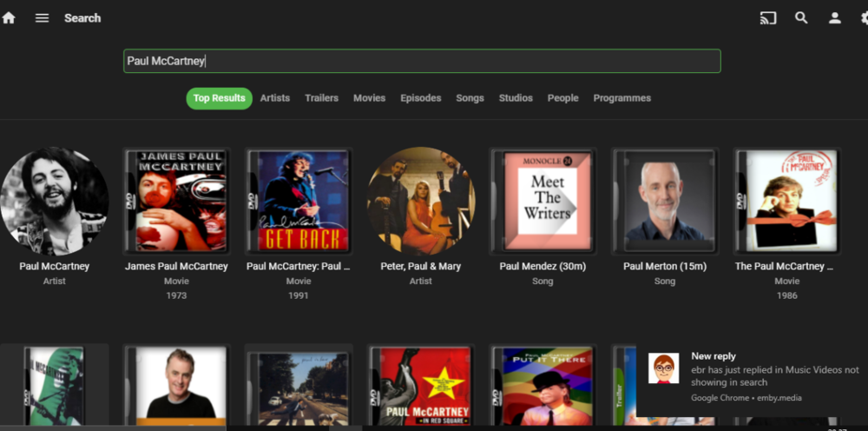868x431 pixels.
Task: Go to the Emby home screen icon
Action: point(9,17)
